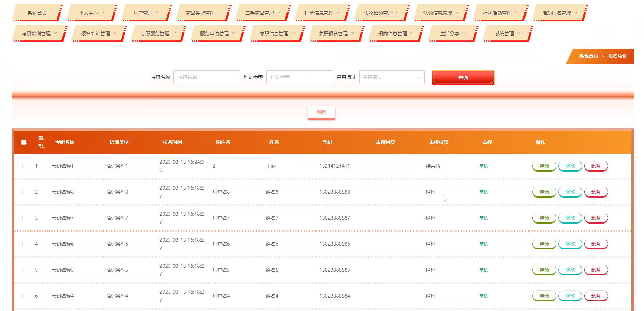Click 审核 link for row 考研名称8
644x311 pixels.
(484, 192)
